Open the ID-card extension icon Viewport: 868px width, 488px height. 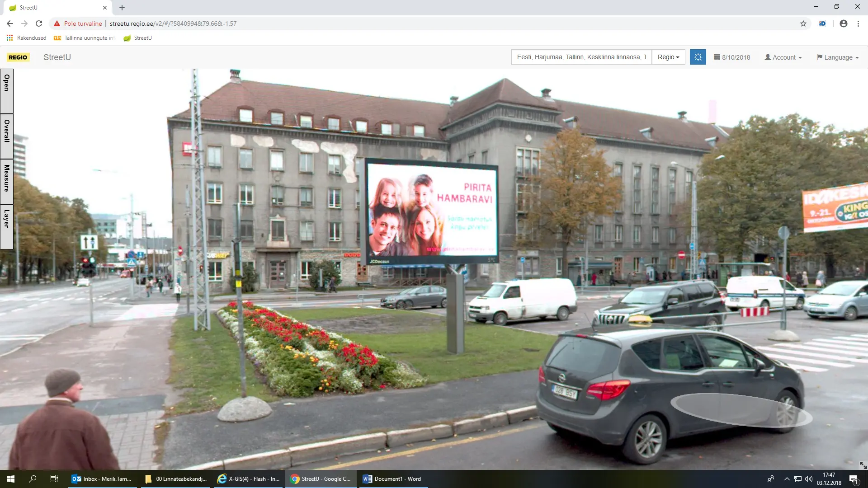[x=822, y=23]
